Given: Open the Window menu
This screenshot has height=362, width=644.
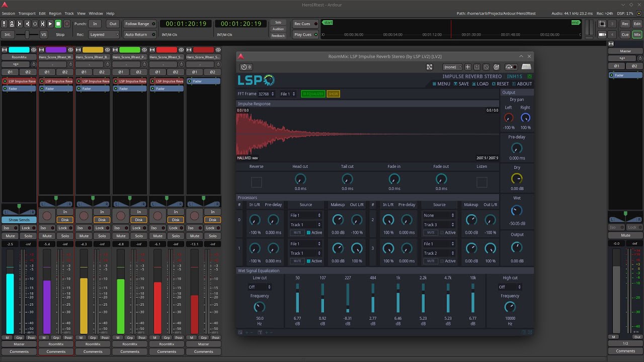Looking at the screenshot, I should pyautogui.click(x=96, y=14).
